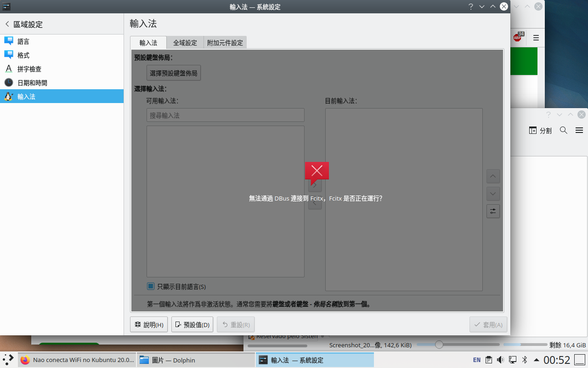
Task: Click the EN keyboard layout indicator
Action: coord(477,360)
